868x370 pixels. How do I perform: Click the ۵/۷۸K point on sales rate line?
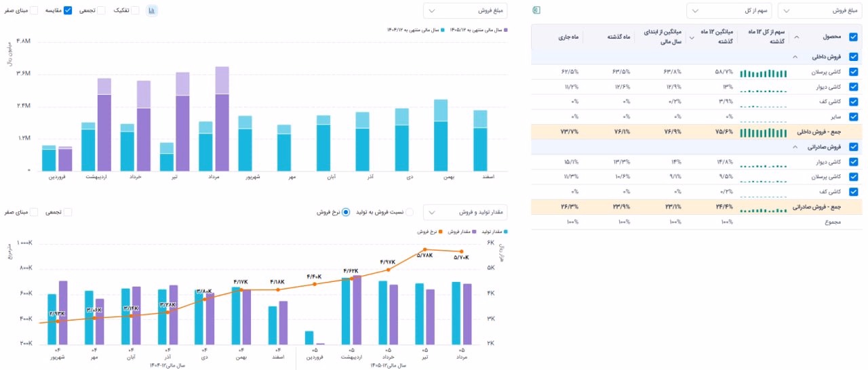[x=425, y=249]
